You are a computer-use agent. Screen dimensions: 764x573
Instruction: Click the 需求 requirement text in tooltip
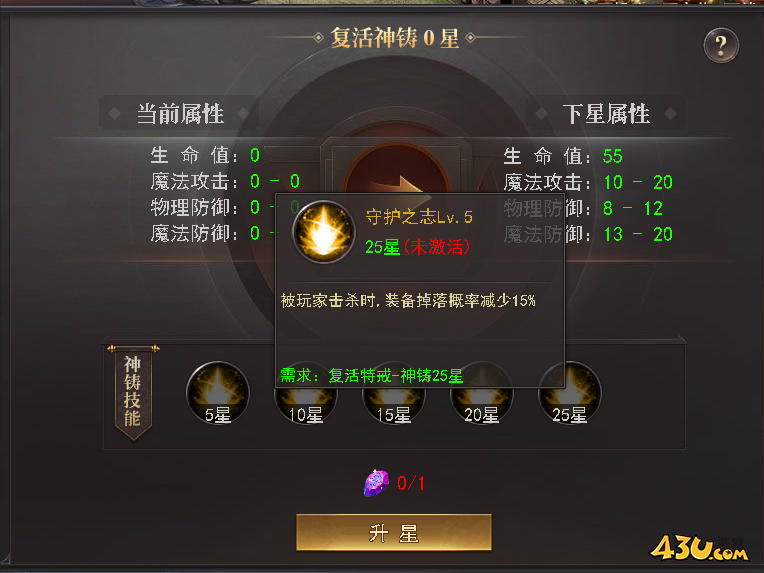click(x=372, y=376)
